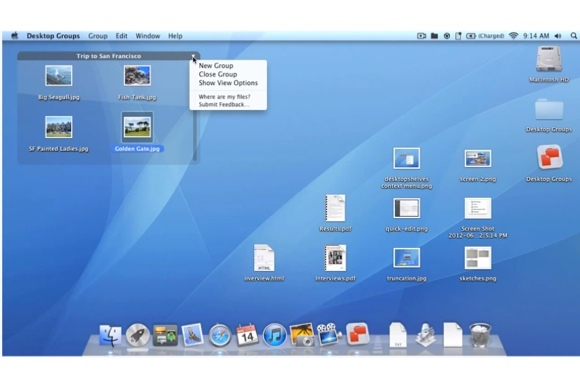The width and height of the screenshot is (580, 388).
Task: Open iMovie-style media icon in Dock
Action: point(329,335)
